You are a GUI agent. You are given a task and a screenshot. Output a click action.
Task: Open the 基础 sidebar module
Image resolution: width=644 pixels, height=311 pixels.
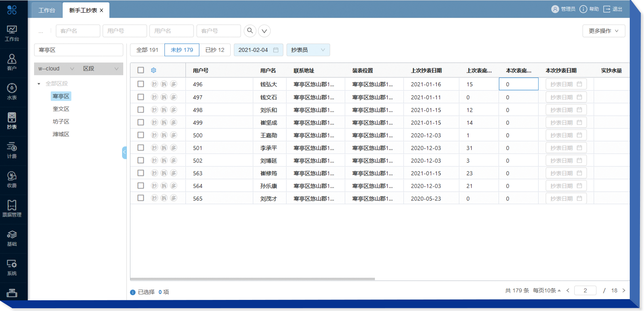pyautogui.click(x=12, y=239)
